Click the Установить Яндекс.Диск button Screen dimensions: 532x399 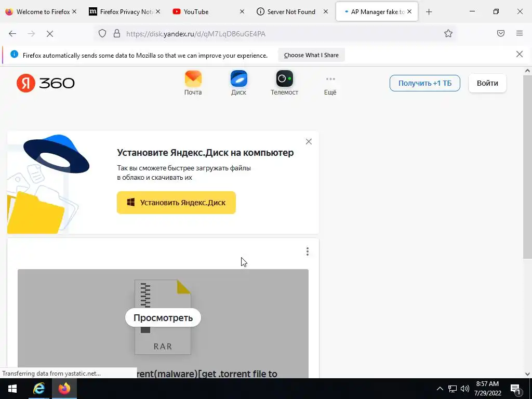(176, 203)
